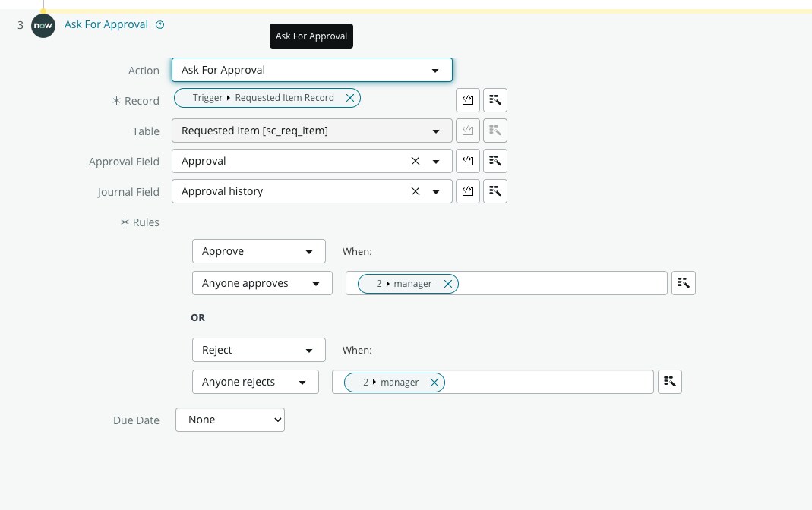The height and width of the screenshot is (510, 812).
Task: Click the help icon next to Ask For Approval
Action: click(160, 24)
